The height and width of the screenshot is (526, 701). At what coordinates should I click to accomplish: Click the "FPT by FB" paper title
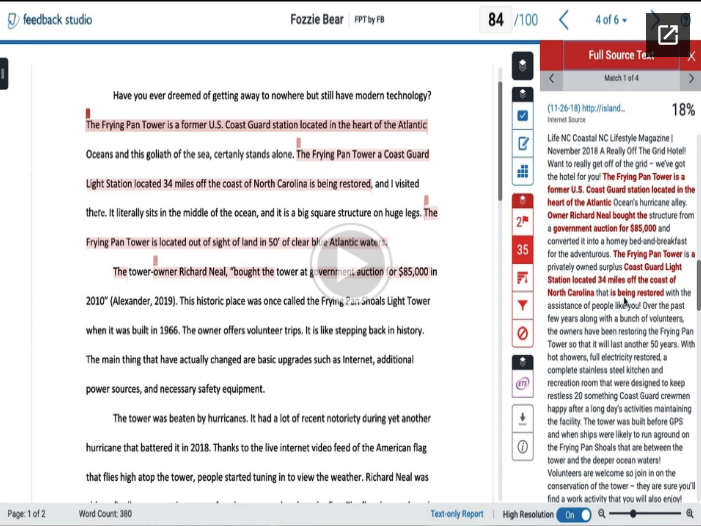pyautogui.click(x=369, y=20)
